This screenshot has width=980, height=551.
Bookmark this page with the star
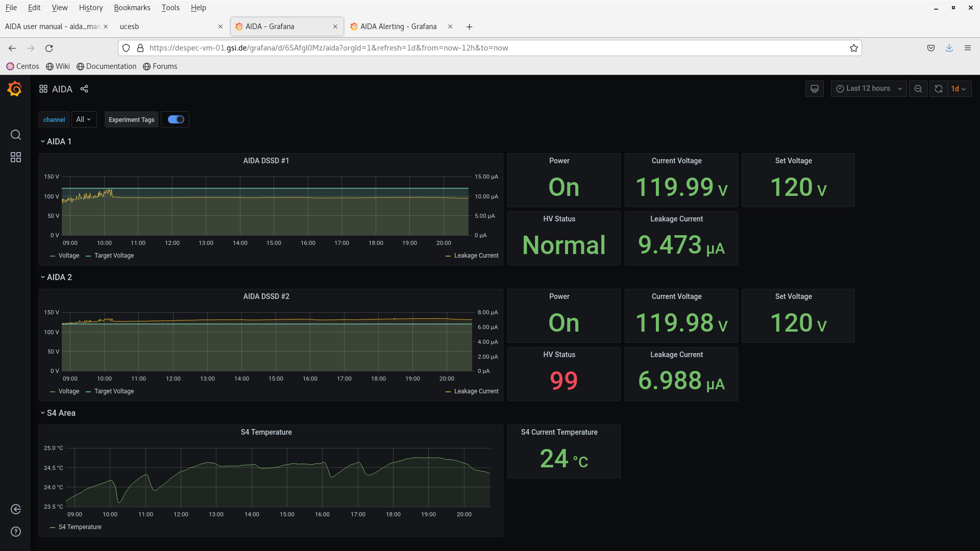(x=853, y=48)
